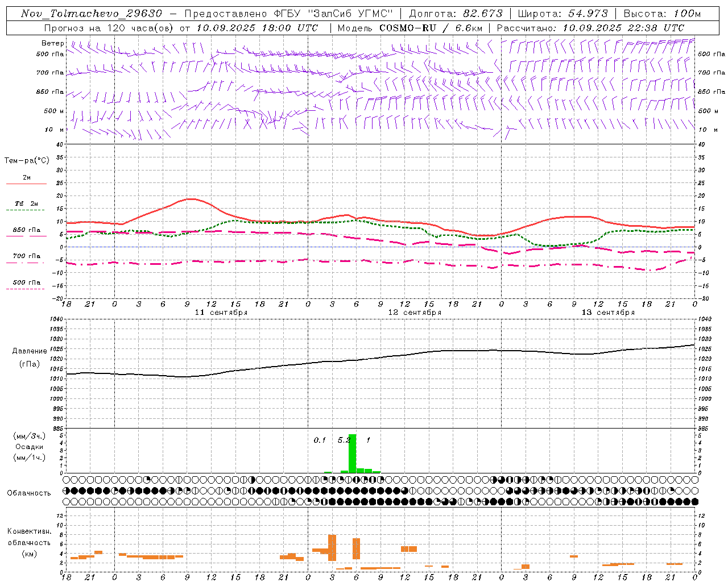Viewport: 728px width, 582px height.
Task: Click the Долгота: 82.673 header field
Action: [456, 14]
